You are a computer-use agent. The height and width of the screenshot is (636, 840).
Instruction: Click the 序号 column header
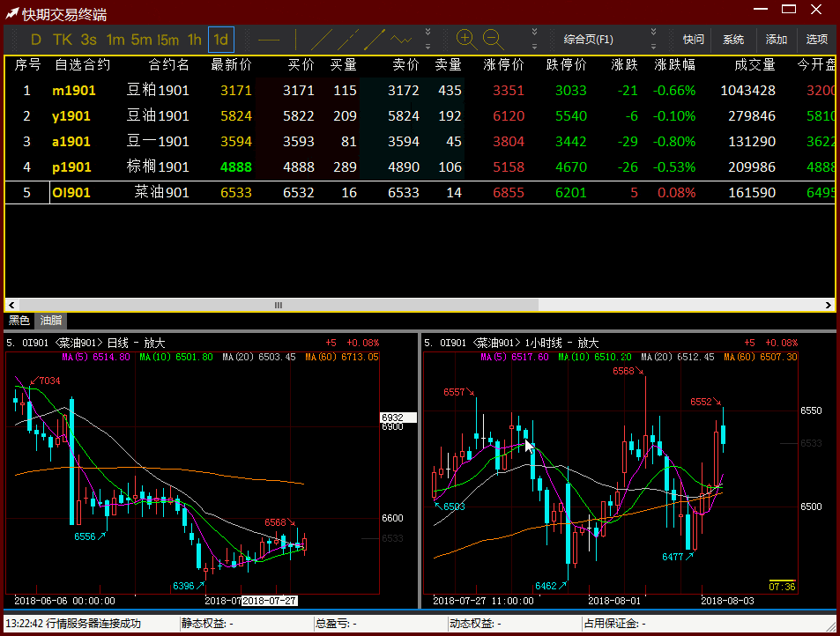pos(27,65)
